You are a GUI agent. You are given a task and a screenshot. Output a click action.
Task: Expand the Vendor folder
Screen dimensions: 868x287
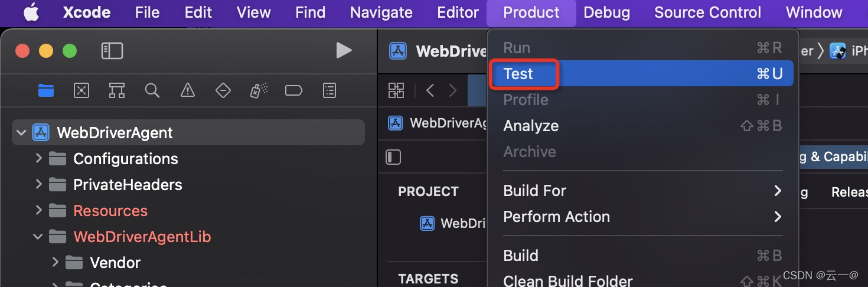55,262
